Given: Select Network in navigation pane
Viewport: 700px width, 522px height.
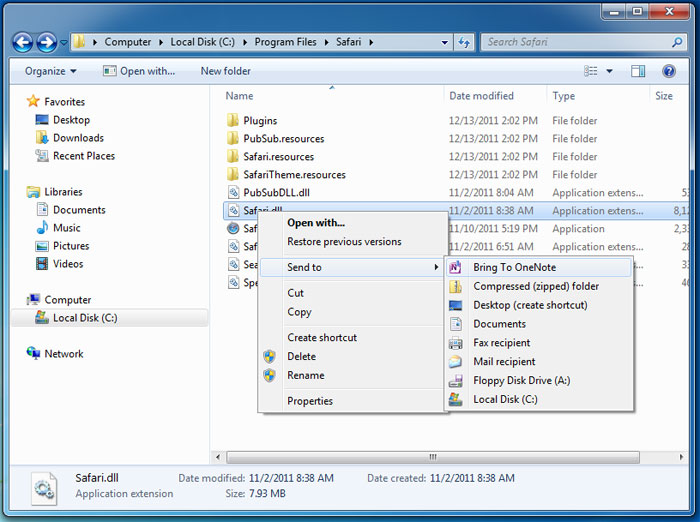Looking at the screenshot, I should [x=64, y=354].
